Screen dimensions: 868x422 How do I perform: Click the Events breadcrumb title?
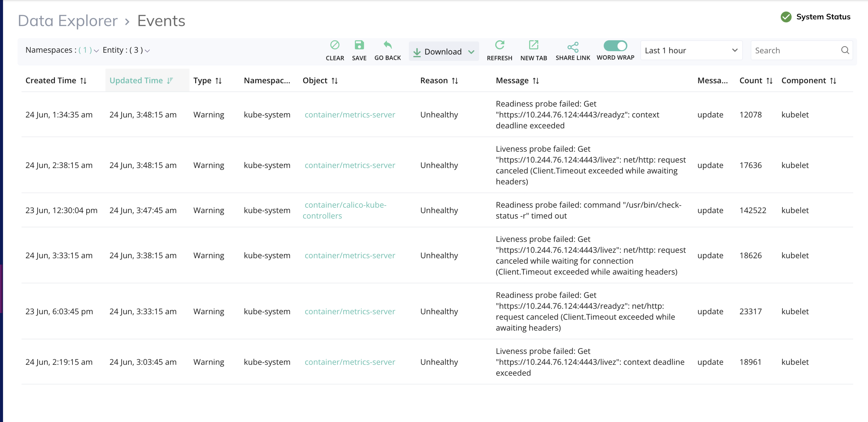click(161, 21)
